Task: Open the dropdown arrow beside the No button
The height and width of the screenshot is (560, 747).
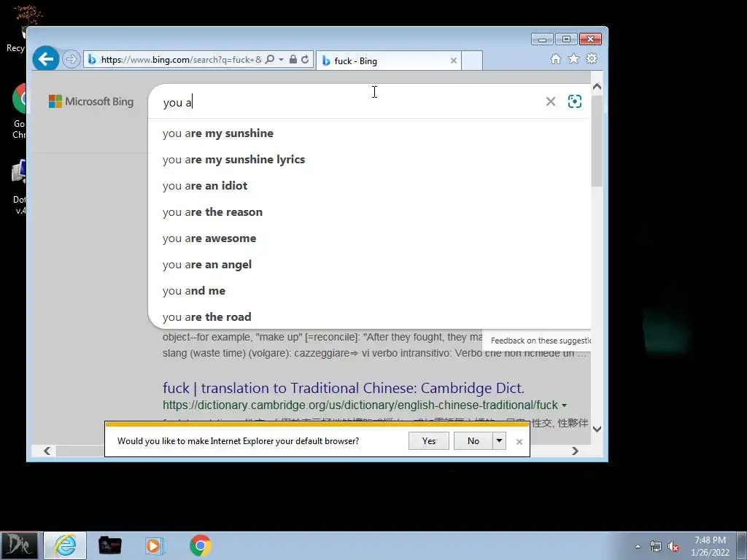Action: [x=499, y=441]
